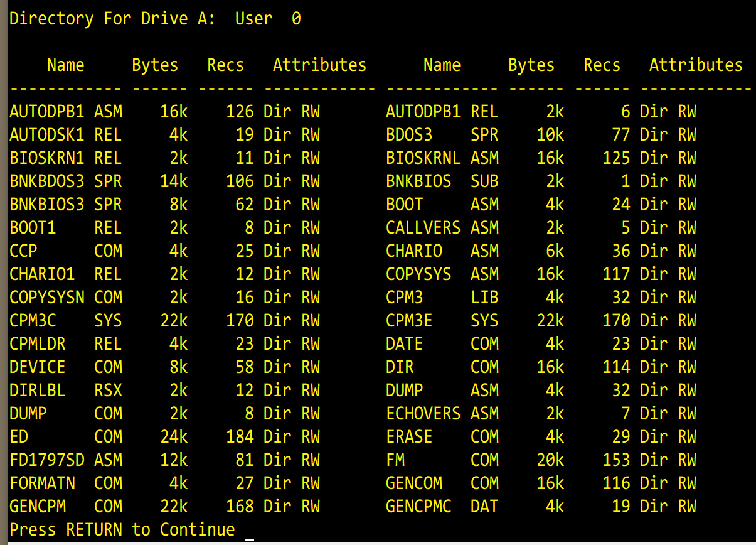This screenshot has width=756, height=545.
Task: Click the left "Name" column header
Action: click(65, 65)
